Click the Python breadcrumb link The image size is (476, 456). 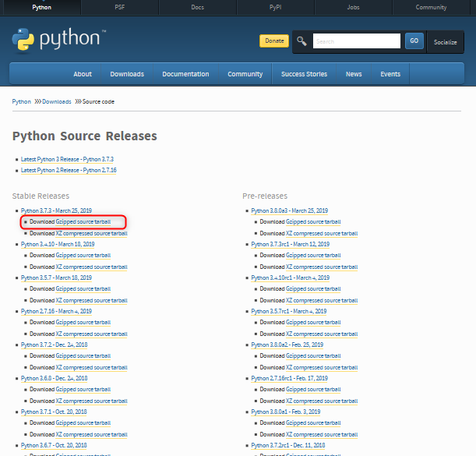point(21,101)
